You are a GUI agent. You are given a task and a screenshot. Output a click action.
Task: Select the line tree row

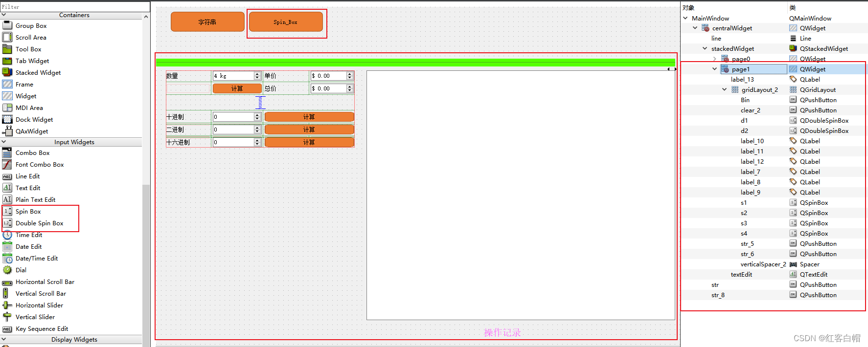773,38
